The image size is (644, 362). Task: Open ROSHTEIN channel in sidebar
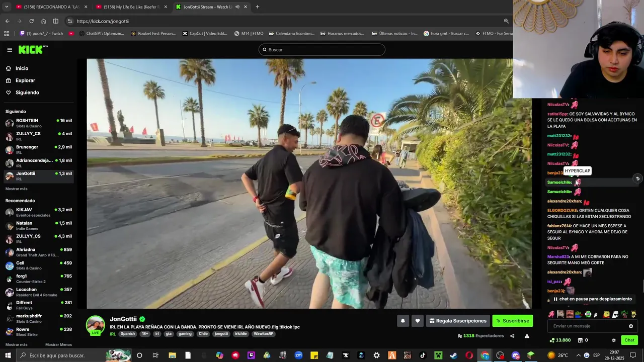[x=38, y=123]
